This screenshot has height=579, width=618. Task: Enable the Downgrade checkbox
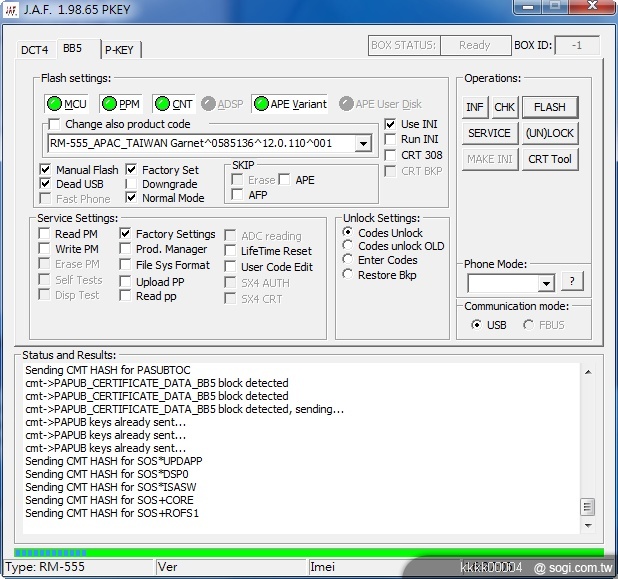[x=131, y=184]
